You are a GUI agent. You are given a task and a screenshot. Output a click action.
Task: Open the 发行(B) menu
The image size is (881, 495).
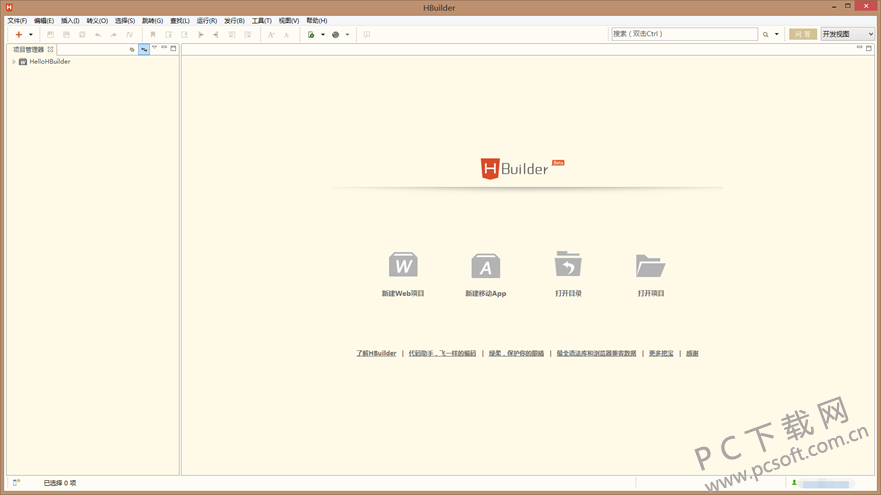(234, 21)
